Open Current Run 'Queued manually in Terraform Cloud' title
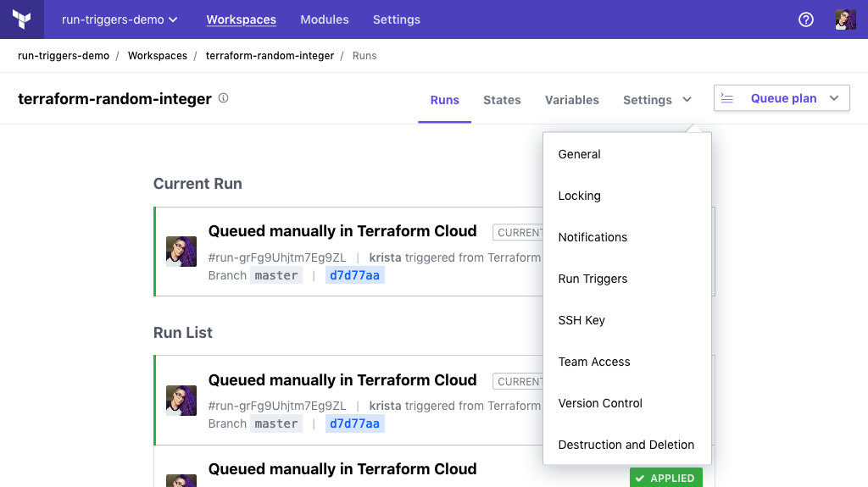The height and width of the screenshot is (487, 868). [342, 230]
